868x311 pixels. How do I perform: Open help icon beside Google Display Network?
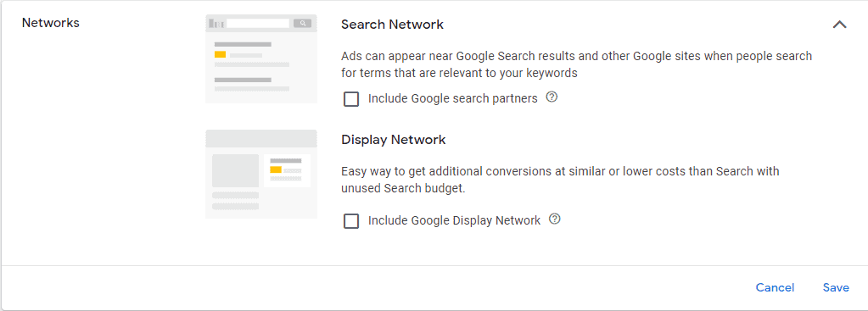[555, 219]
